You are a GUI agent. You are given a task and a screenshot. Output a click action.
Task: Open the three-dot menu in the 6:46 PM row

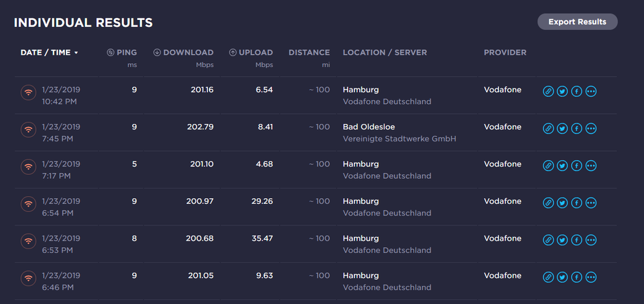coord(591,278)
